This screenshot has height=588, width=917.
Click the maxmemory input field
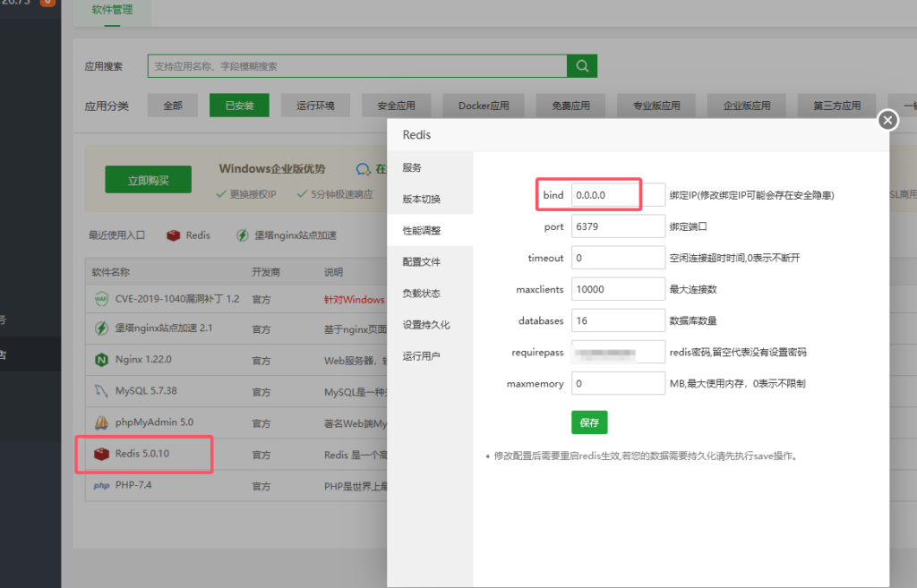point(618,383)
